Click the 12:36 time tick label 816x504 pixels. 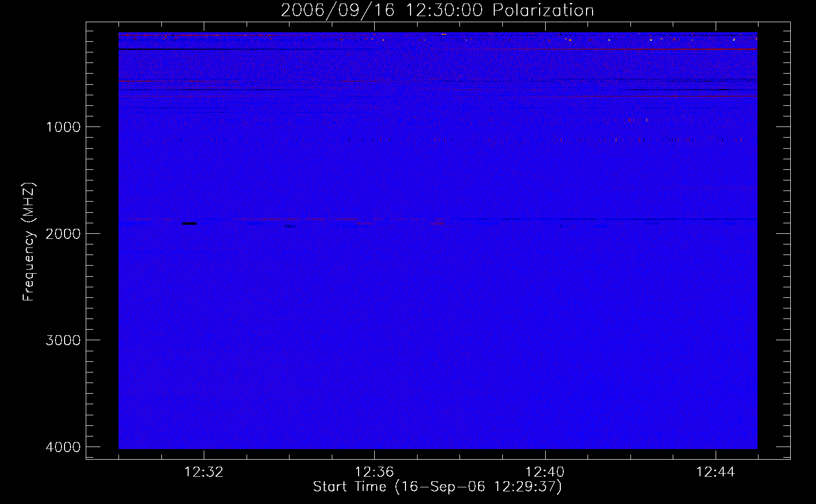[374, 472]
